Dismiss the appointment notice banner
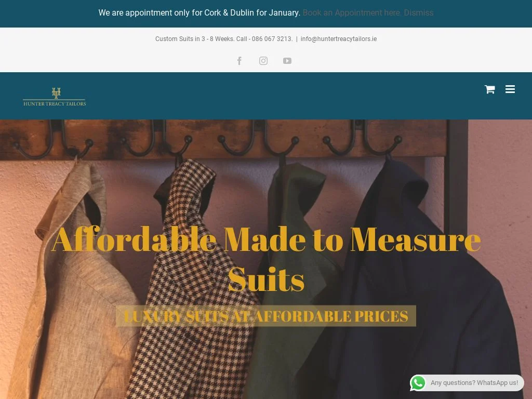This screenshot has width=532, height=399. pyautogui.click(x=418, y=12)
